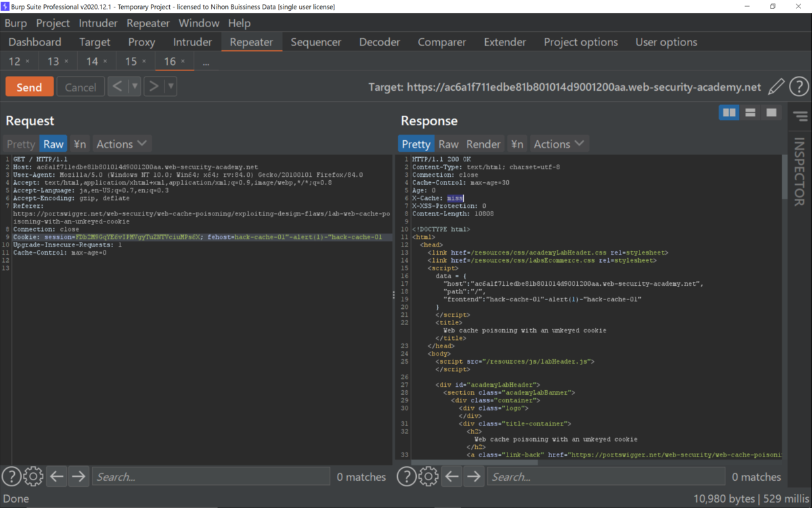Switch to the Dashboard tab
Image resolution: width=812 pixels, height=508 pixels.
point(35,42)
